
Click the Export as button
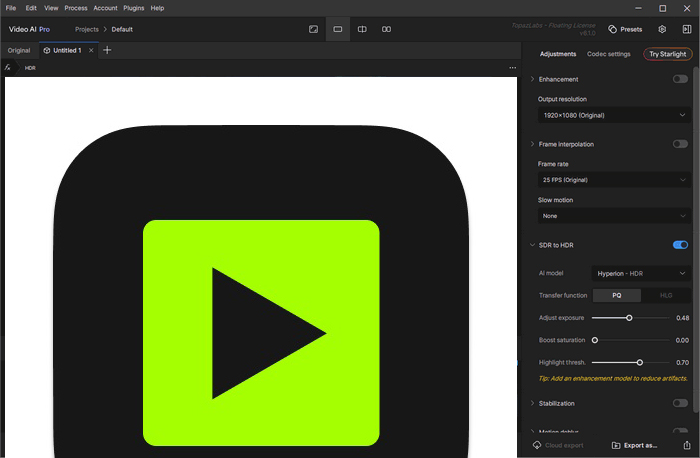(634, 445)
